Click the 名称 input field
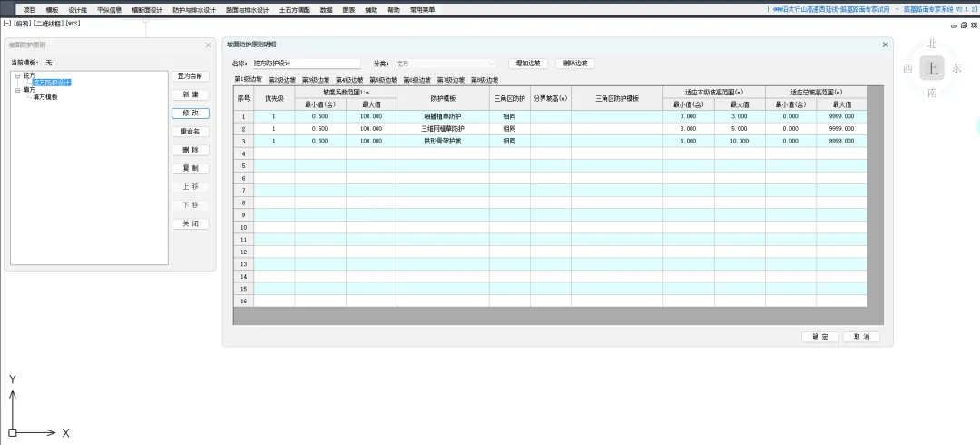980x445 pixels. tap(306, 64)
